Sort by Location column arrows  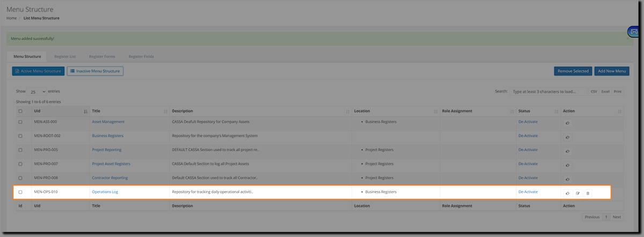pyautogui.click(x=435, y=111)
